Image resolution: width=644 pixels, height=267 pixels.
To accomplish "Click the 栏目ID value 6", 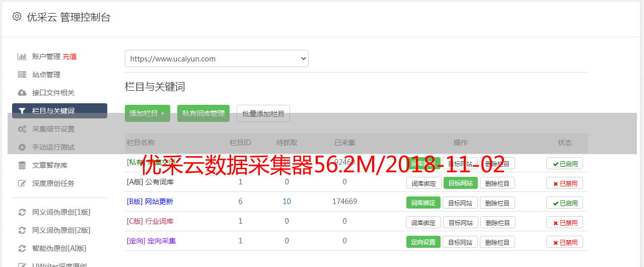I will click(x=240, y=202).
